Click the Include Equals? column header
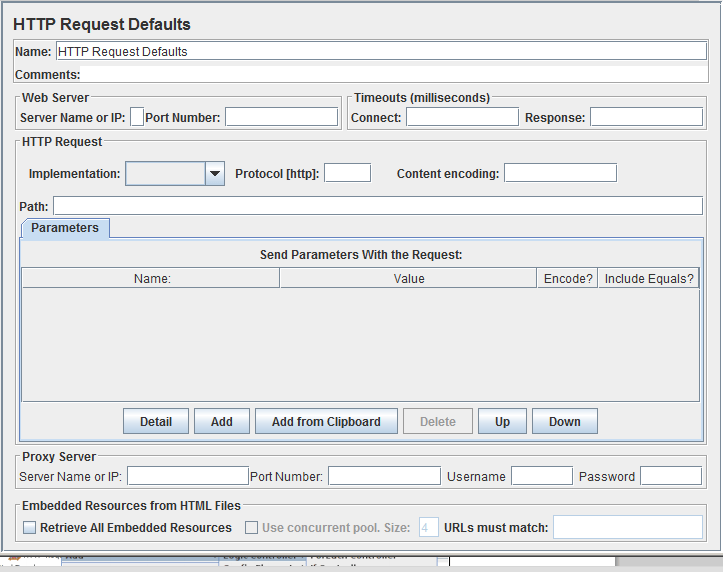Screen dimensions: 723x572 click(x=649, y=278)
